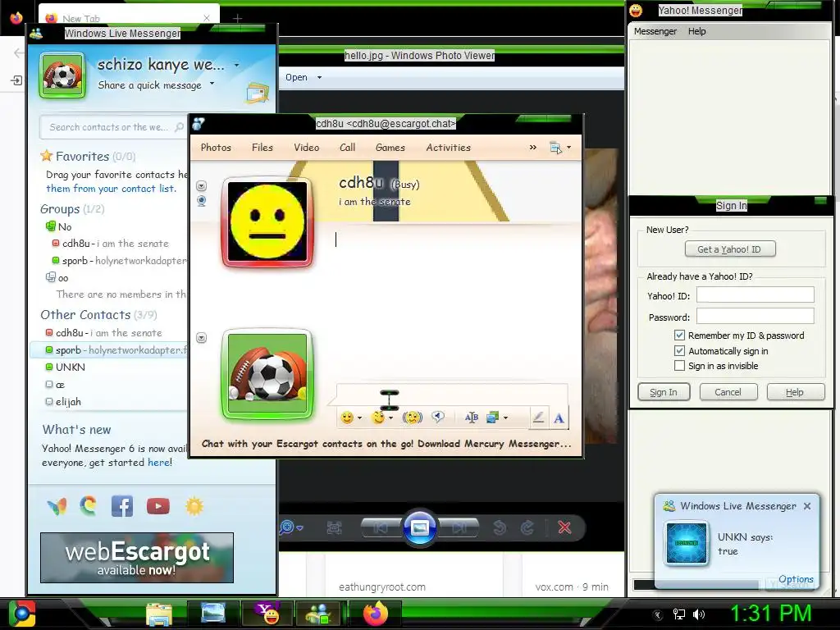The height and width of the screenshot is (630, 840).
Task: Click the webEscargot available now banner
Action: point(137,558)
